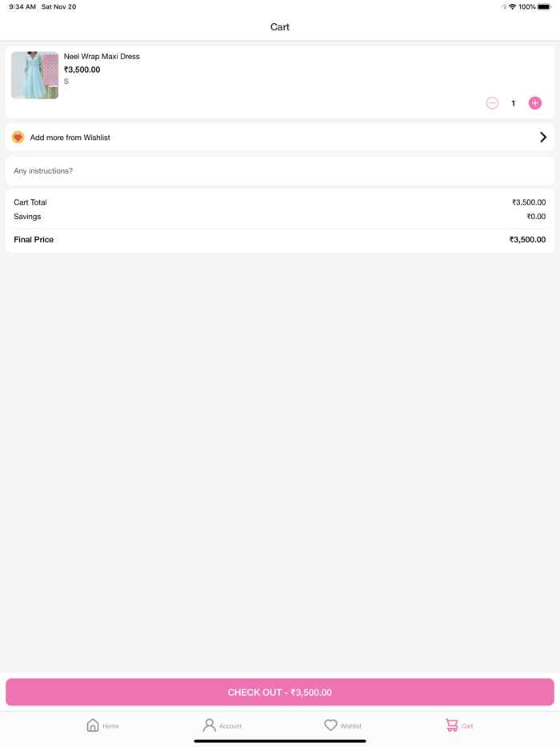Image resolution: width=560 pixels, height=747 pixels.
Task: Open the Account tab
Action: [x=222, y=725]
